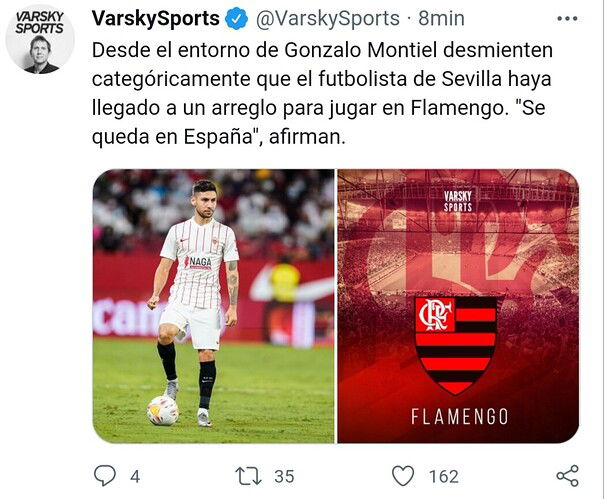Click the tweet text about Gonzalo Montiel
The width and height of the screenshot is (604, 499).
(322, 94)
